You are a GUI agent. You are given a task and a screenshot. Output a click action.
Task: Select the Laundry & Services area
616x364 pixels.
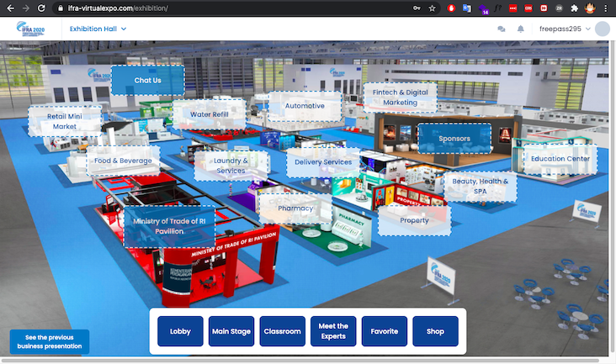(x=231, y=166)
